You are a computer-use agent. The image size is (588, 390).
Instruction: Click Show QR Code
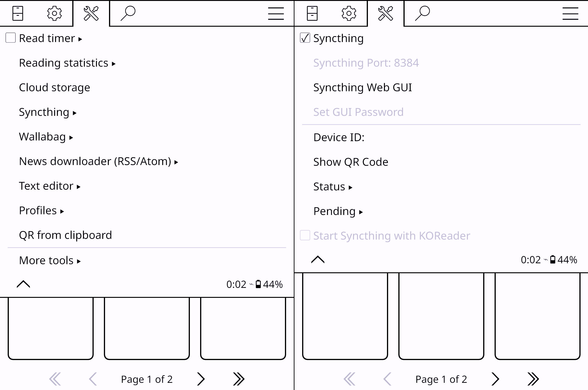(x=350, y=162)
